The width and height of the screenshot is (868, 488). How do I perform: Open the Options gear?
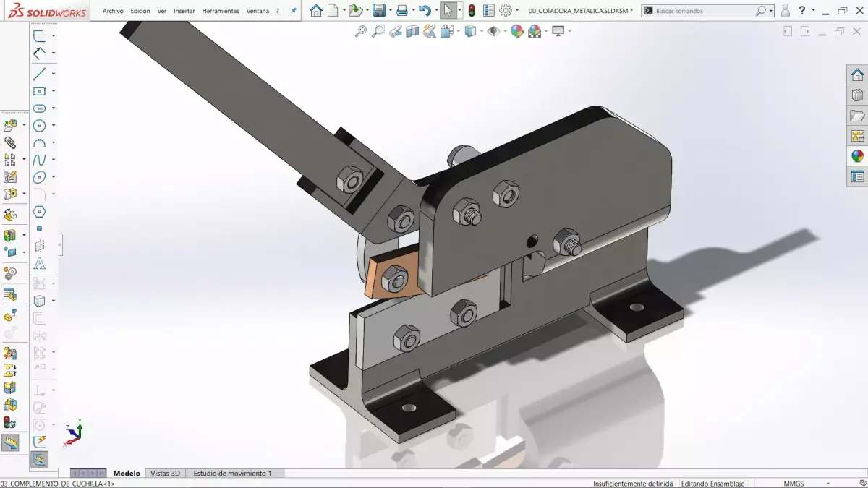[506, 11]
